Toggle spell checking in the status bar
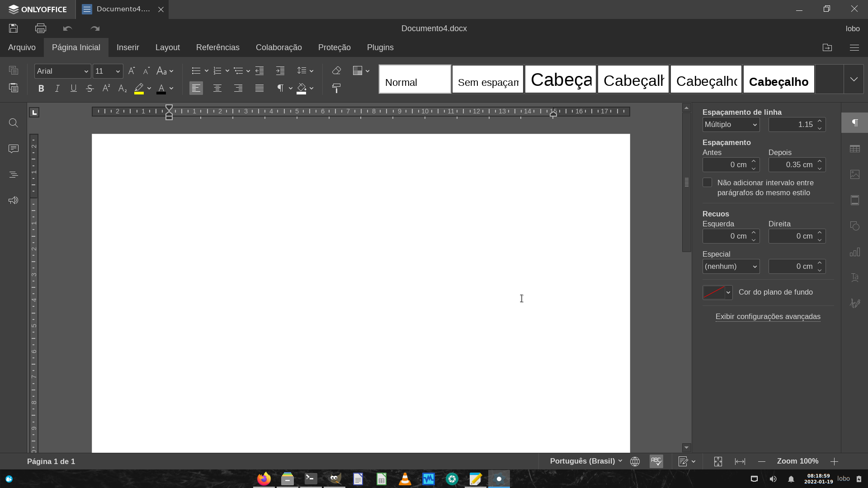This screenshot has height=488, width=868. (x=656, y=461)
